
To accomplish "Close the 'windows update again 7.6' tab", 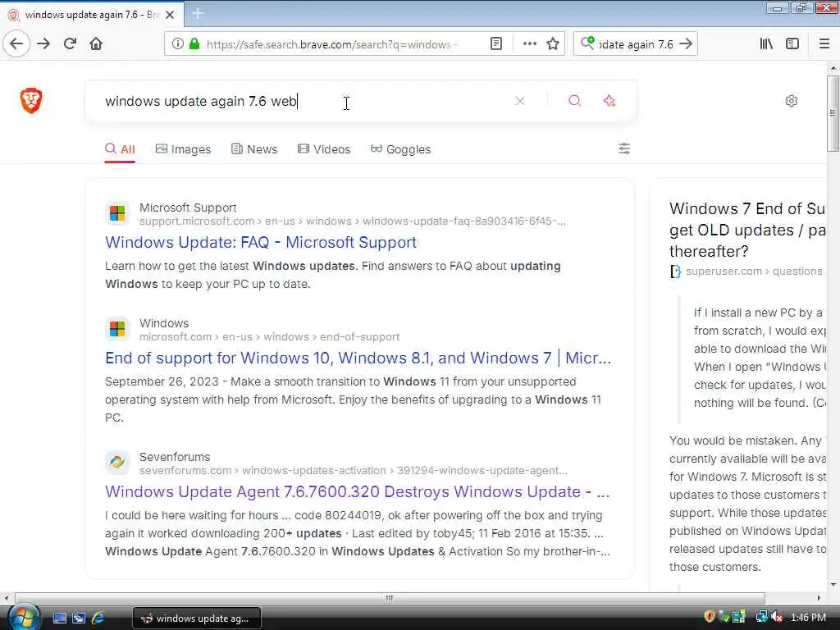I will 170,15.
